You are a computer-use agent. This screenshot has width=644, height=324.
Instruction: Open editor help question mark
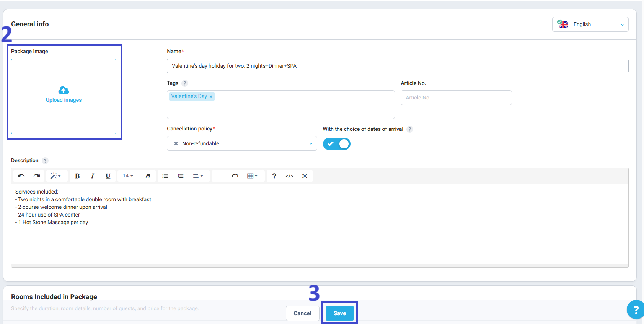[x=274, y=176]
